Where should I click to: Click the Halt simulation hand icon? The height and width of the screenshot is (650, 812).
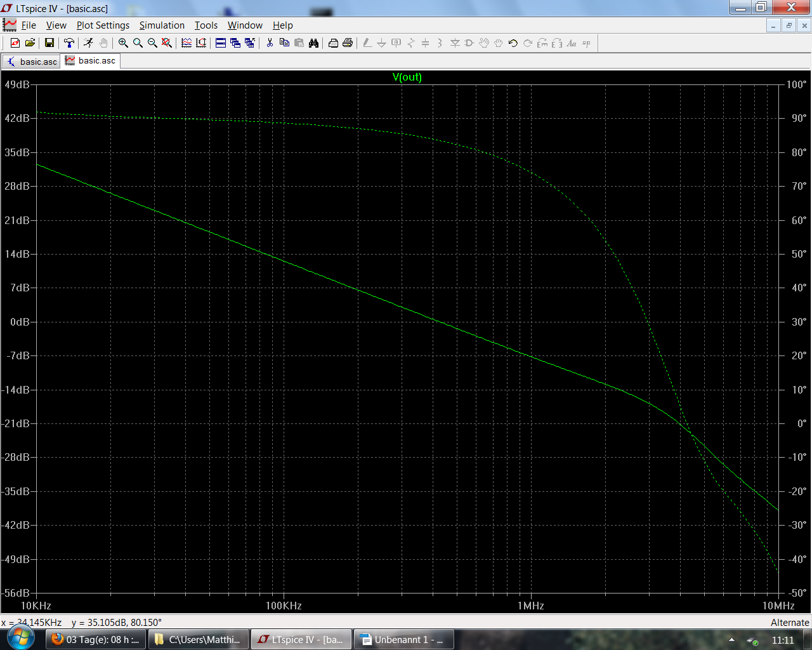103,43
